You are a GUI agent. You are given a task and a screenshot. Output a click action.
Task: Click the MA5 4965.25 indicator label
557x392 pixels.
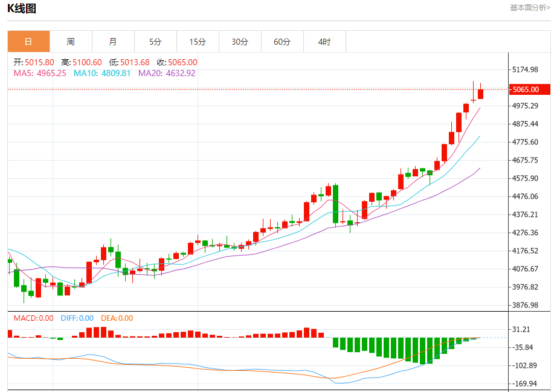tap(40, 73)
